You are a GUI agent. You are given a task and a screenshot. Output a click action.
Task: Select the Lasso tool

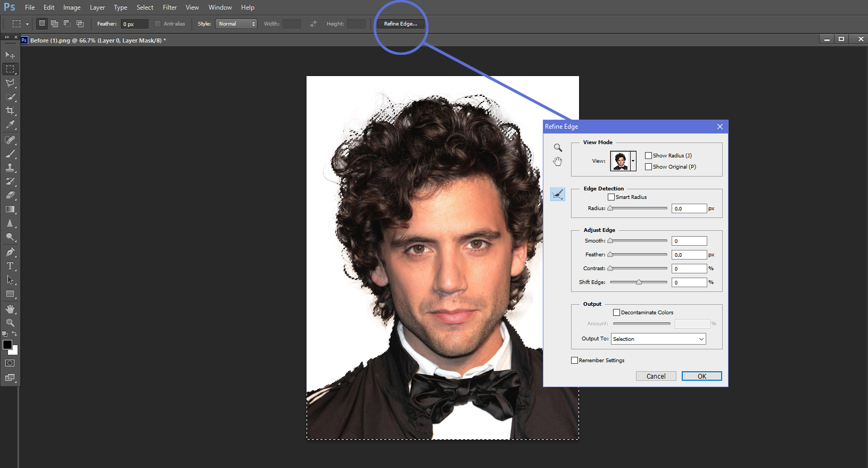point(10,83)
